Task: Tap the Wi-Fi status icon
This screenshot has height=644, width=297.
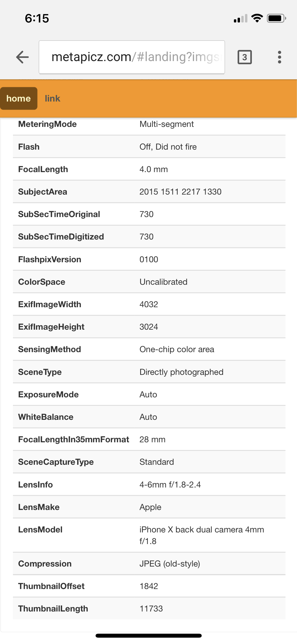Action: tap(257, 18)
